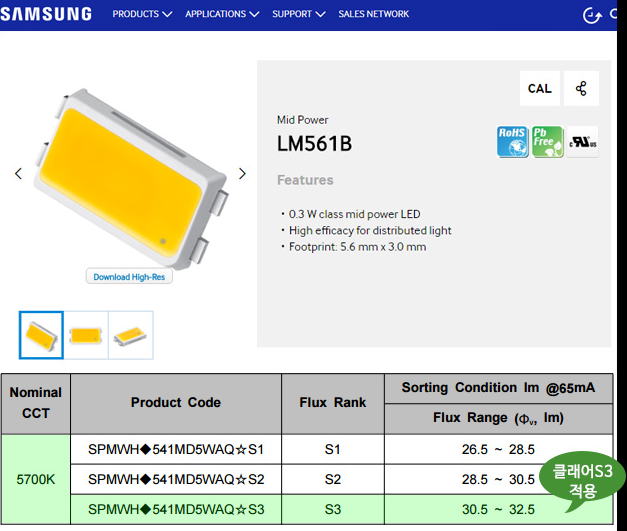Go to Sales Network page
Viewport: 627px width, 531px height.
click(x=373, y=14)
